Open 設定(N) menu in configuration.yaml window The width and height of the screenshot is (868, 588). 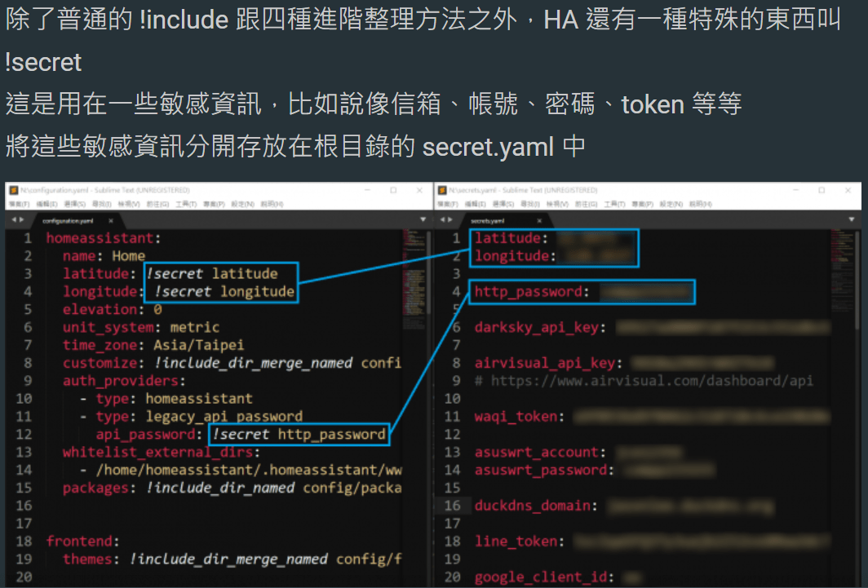242,204
